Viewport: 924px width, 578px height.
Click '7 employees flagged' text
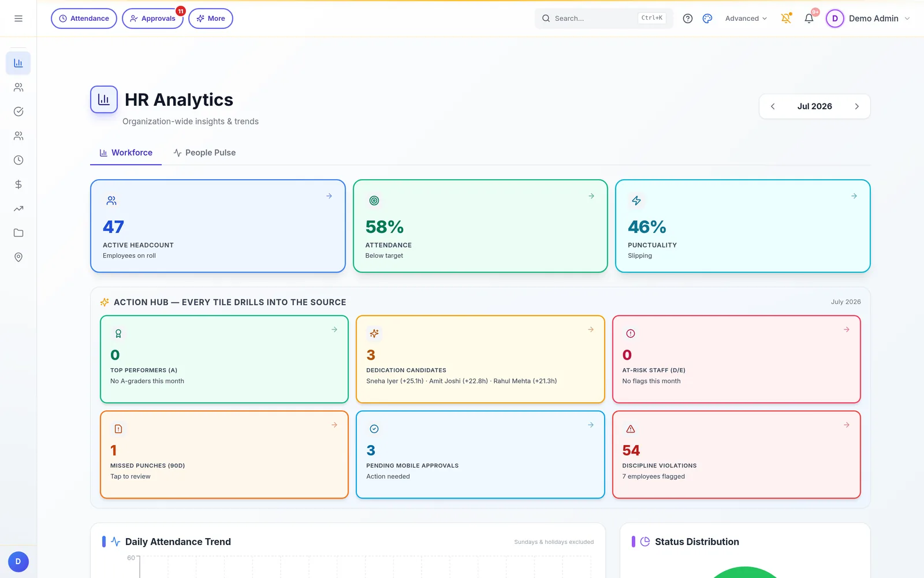coord(653,476)
